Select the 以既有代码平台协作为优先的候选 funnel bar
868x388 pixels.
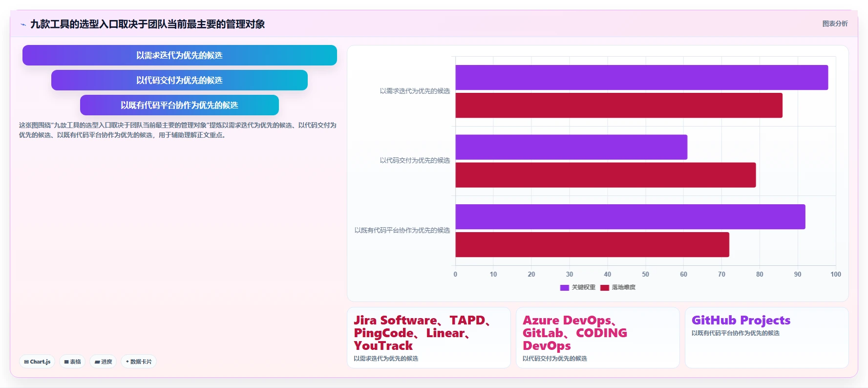coord(179,105)
